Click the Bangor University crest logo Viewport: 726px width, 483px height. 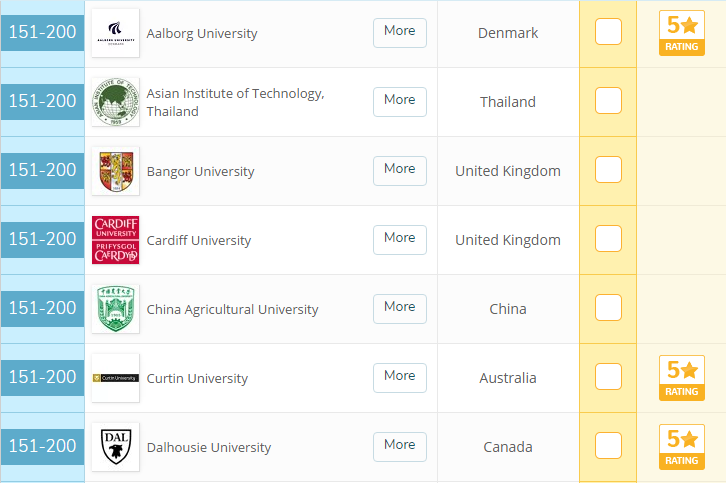[115, 171]
